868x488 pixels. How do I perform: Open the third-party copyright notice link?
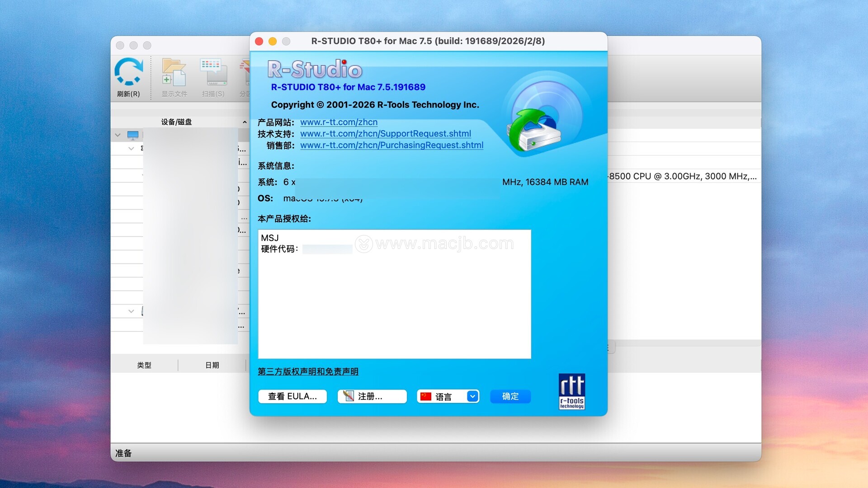tap(308, 371)
